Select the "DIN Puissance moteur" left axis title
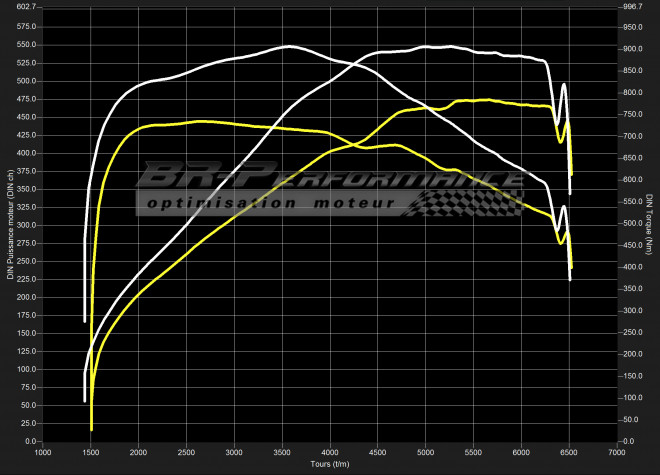660x475 pixels. (x=11, y=226)
